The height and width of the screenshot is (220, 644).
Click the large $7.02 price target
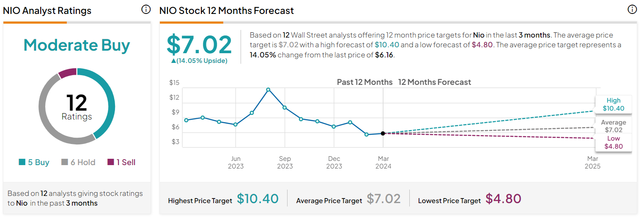coord(199,44)
